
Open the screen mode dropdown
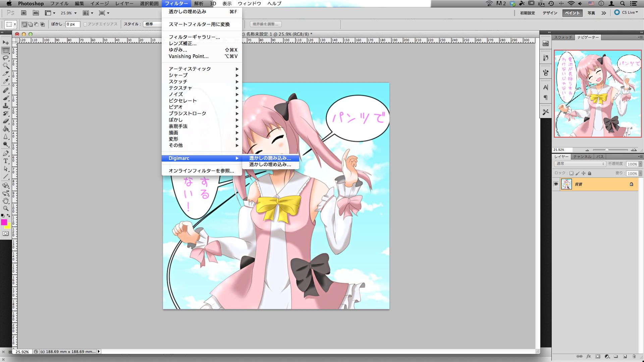(x=104, y=13)
